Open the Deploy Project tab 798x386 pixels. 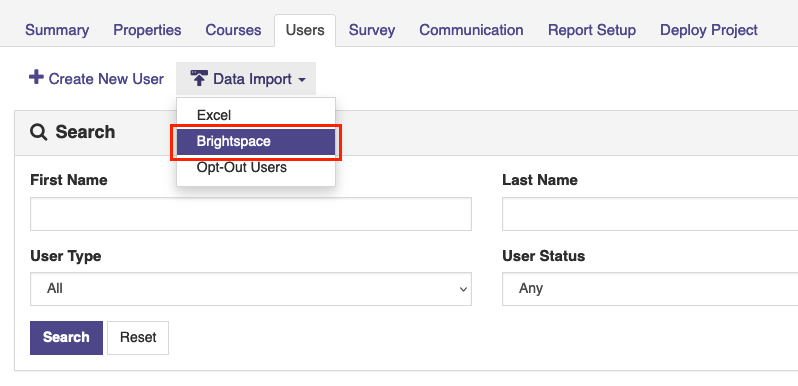point(709,30)
